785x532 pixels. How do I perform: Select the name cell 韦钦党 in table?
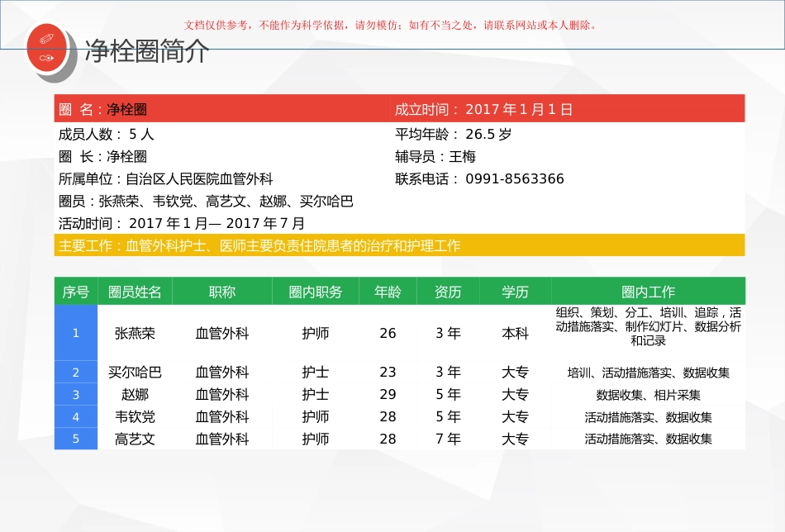point(135,416)
